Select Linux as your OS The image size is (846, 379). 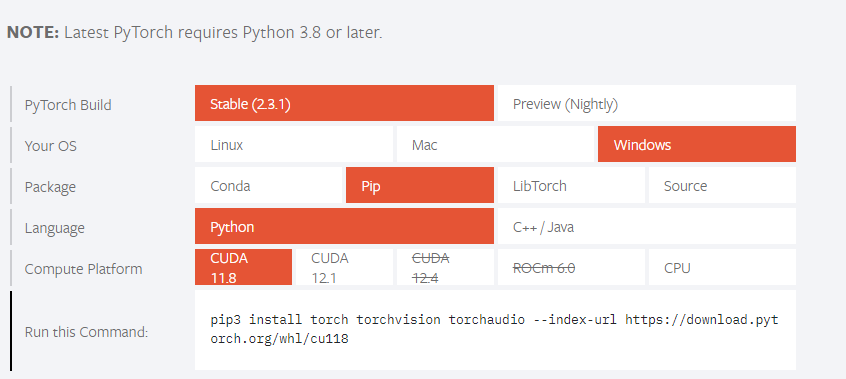[294, 144]
